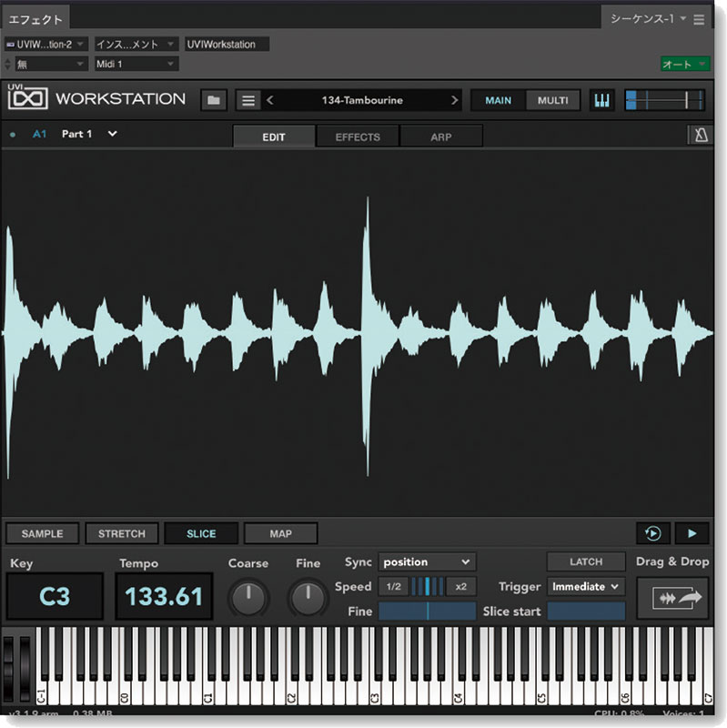The image size is (727, 728).
Task: Adjust the Sync Fine slider
Action: pyautogui.click(x=427, y=612)
